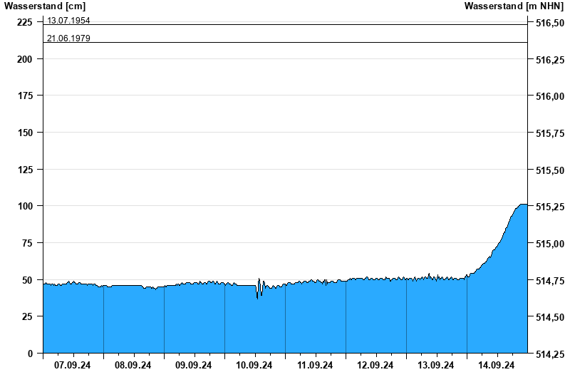Viewport: 570px width, 392px height.
Task: Click the 07.09.24 date label
Action: (73, 366)
